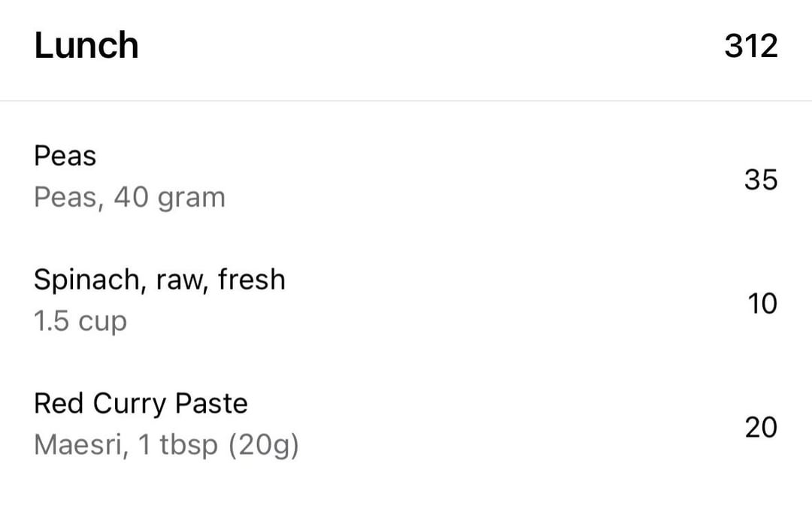Open the Peas food entry name
This screenshot has height=509, width=812.
pyautogui.click(x=65, y=156)
